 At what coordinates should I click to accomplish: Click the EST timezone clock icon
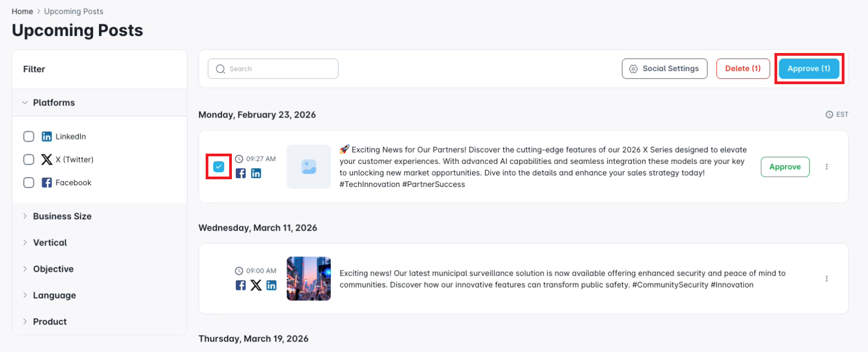tap(829, 115)
